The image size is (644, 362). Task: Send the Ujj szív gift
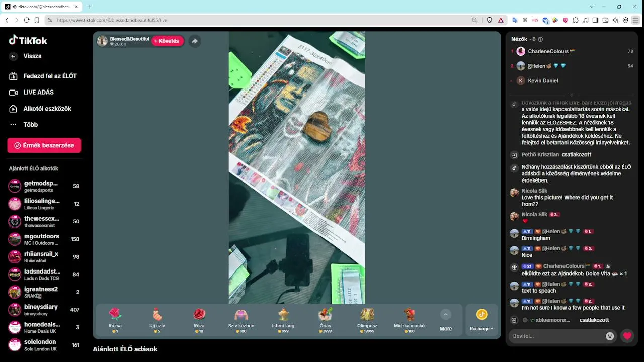pos(157,321)
